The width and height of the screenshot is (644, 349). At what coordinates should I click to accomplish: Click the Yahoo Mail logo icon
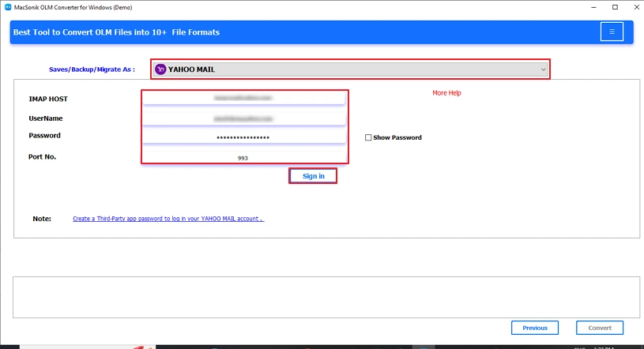pos(160,69)
